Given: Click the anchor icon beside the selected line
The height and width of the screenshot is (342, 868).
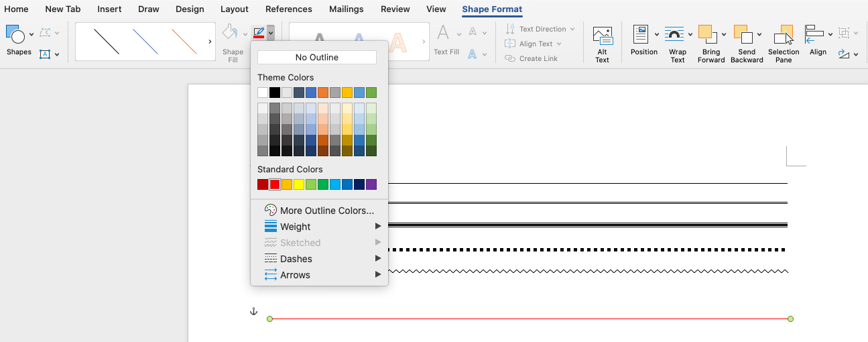Looking at the screenshot, I should [253, 311].
